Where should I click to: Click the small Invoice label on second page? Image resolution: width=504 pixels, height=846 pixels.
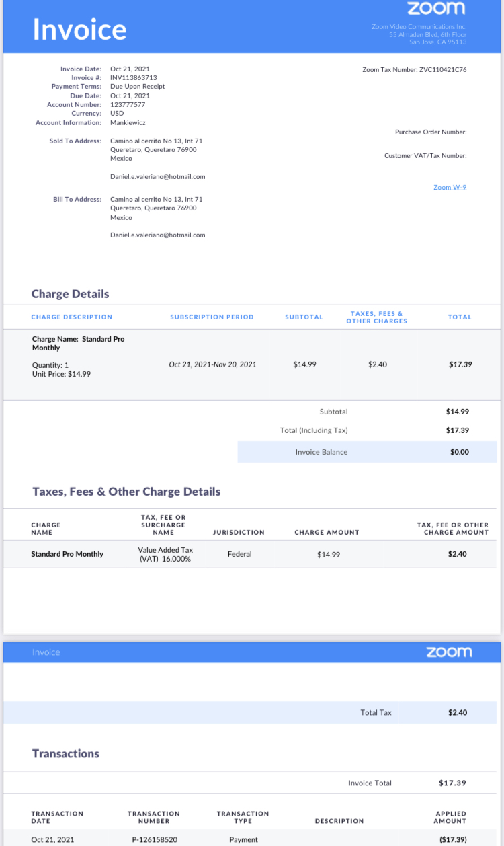[46, 652]
